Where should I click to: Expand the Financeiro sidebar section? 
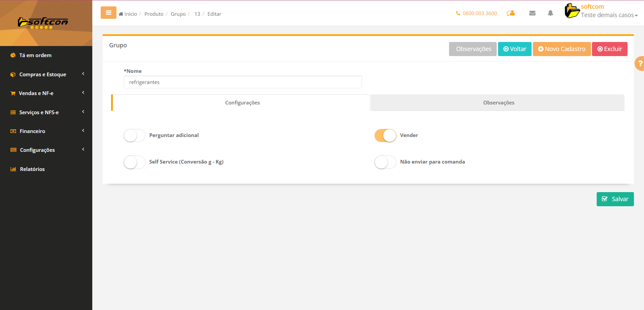tap(33, 131)
